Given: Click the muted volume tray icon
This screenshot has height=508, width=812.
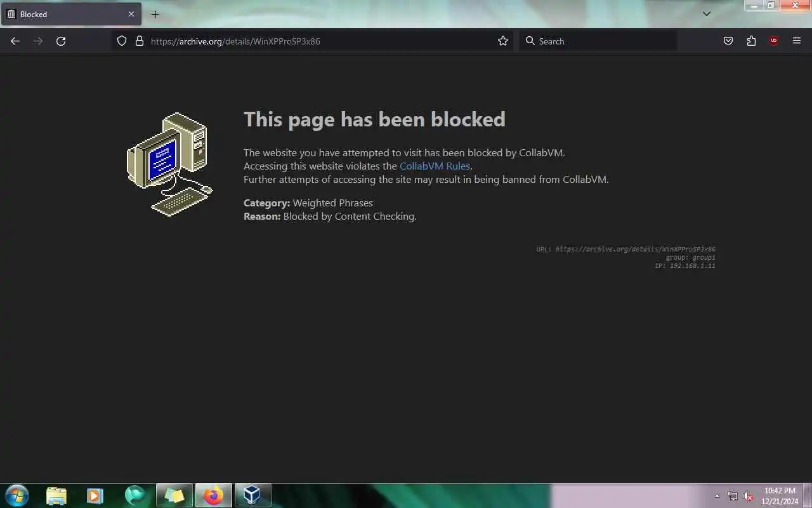Looking at the screenshot, I should [x=748, y=496].
